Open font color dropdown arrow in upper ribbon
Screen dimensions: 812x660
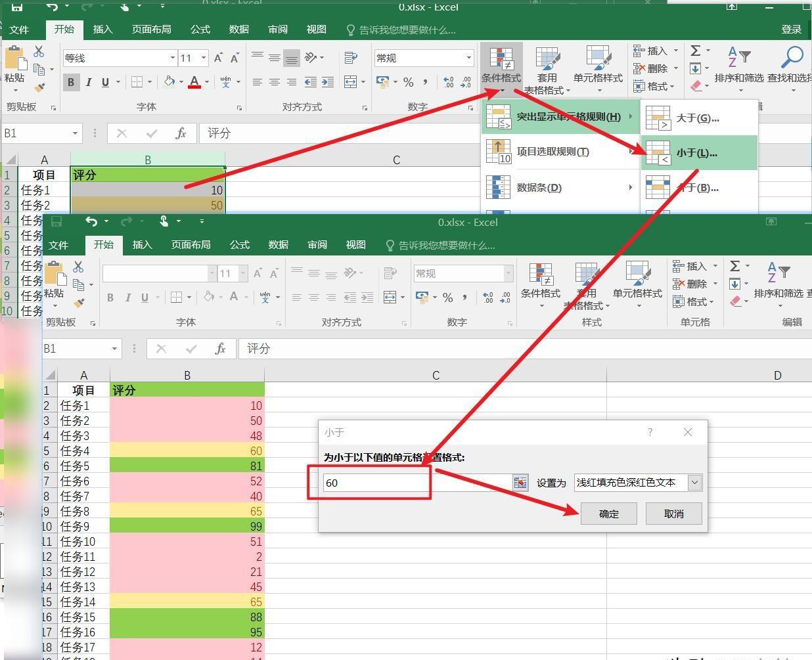tap(206, 82)
